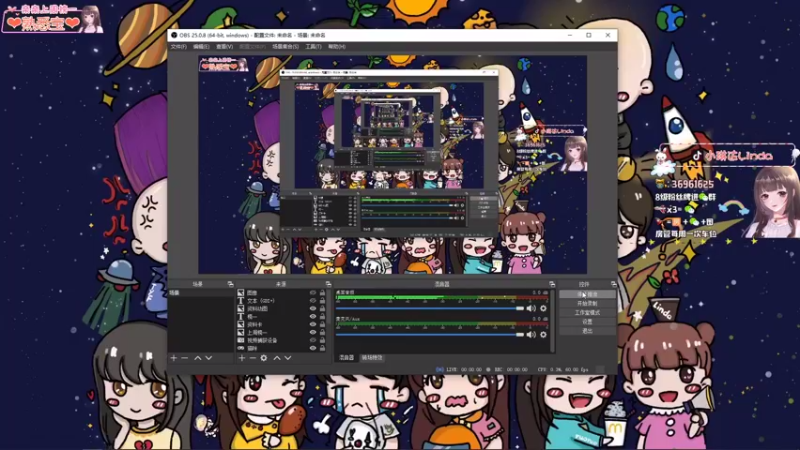Remove the selected source with the minus icon in 来源 panel

253,358
